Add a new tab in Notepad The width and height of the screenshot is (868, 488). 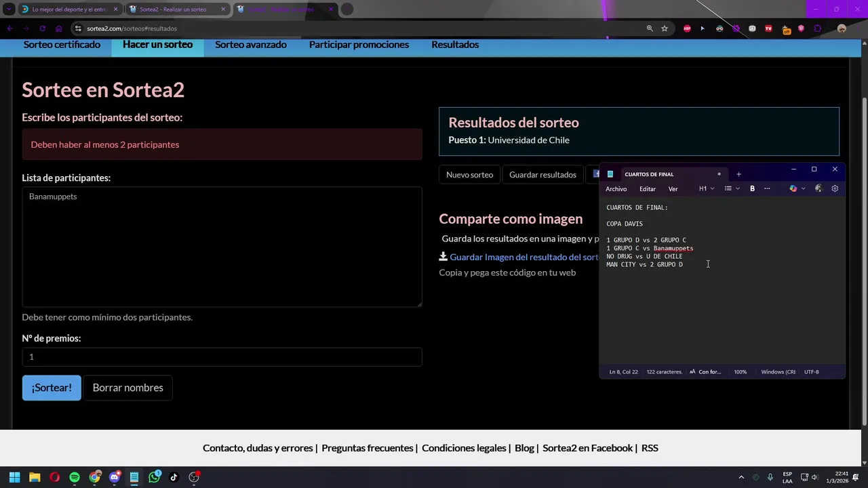(738, 174)
